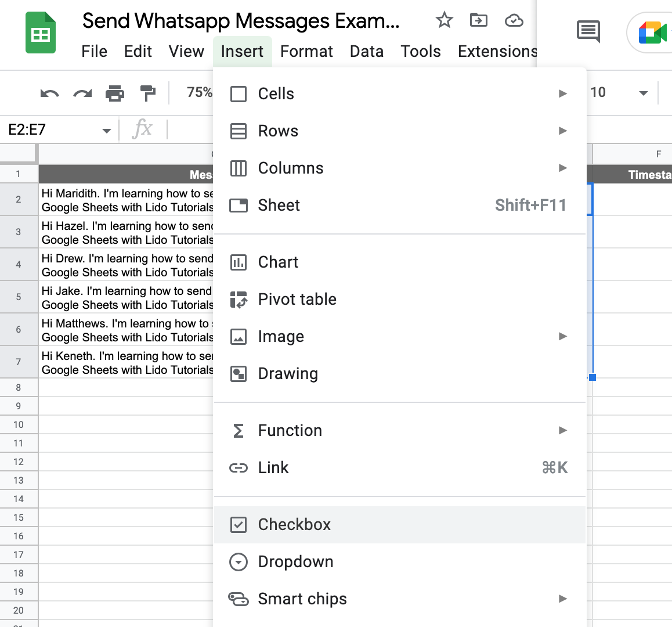Open the Google Sheets home logo
The width and height of the screenshot is (672, 627).
click(41, 34)
